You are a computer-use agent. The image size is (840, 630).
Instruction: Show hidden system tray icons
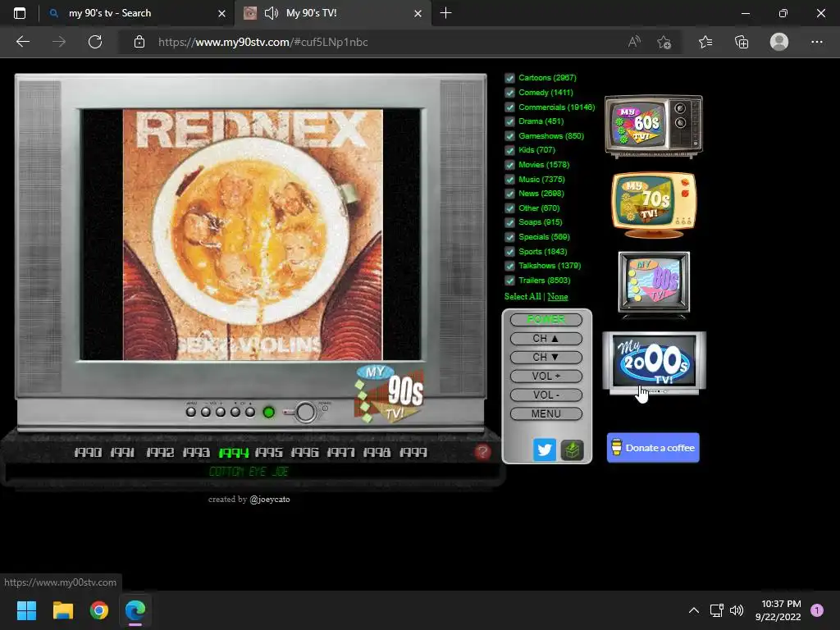coord(694,610)
